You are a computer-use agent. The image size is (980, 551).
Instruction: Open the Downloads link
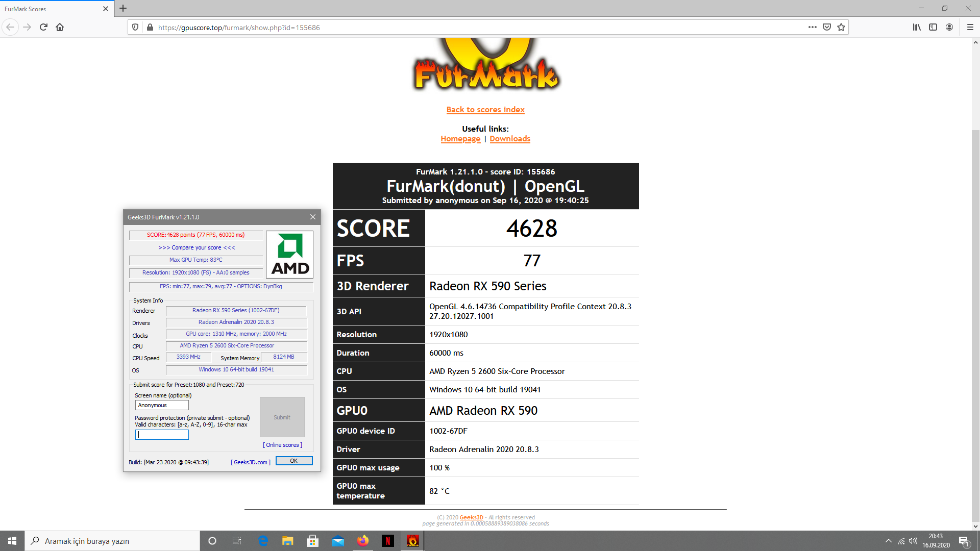510,139
